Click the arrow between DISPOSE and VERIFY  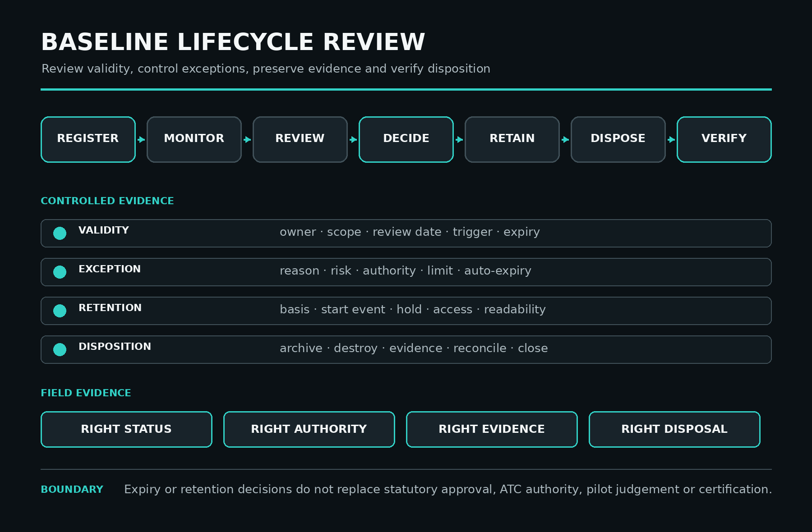[x=671, y=139]
